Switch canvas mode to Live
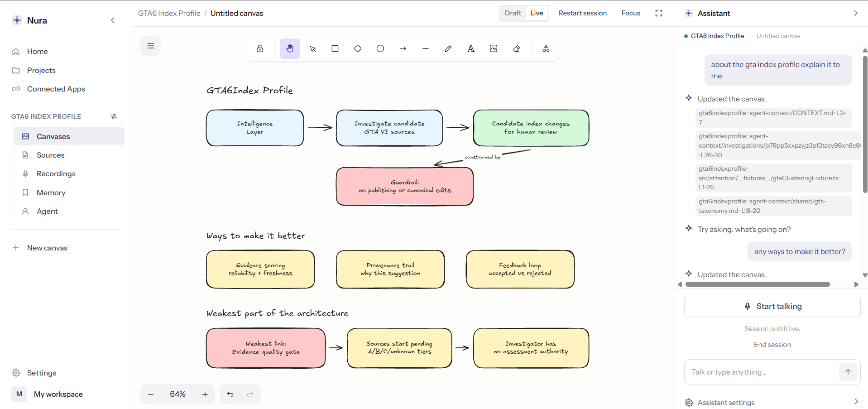Viewport: 868px width, 409px height. [x=537, y=13]
